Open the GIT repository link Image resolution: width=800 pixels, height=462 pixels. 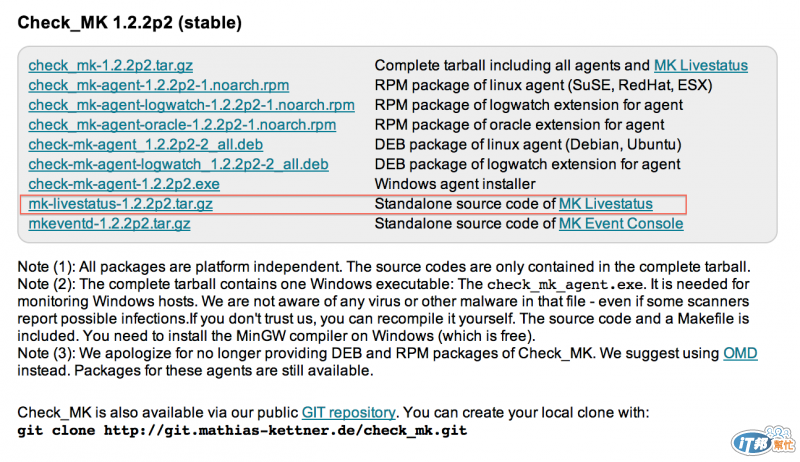point(348,413)
